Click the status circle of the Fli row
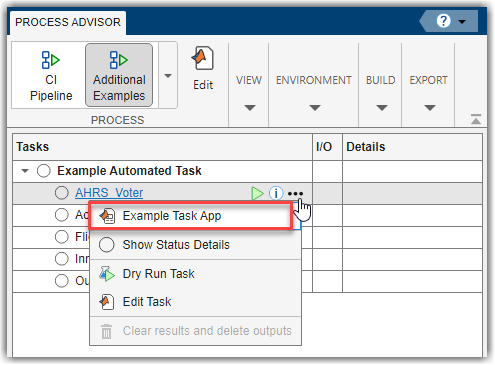The width and height of the screenshot is (495, 365). pyautogui.click(x=62, y=237)
